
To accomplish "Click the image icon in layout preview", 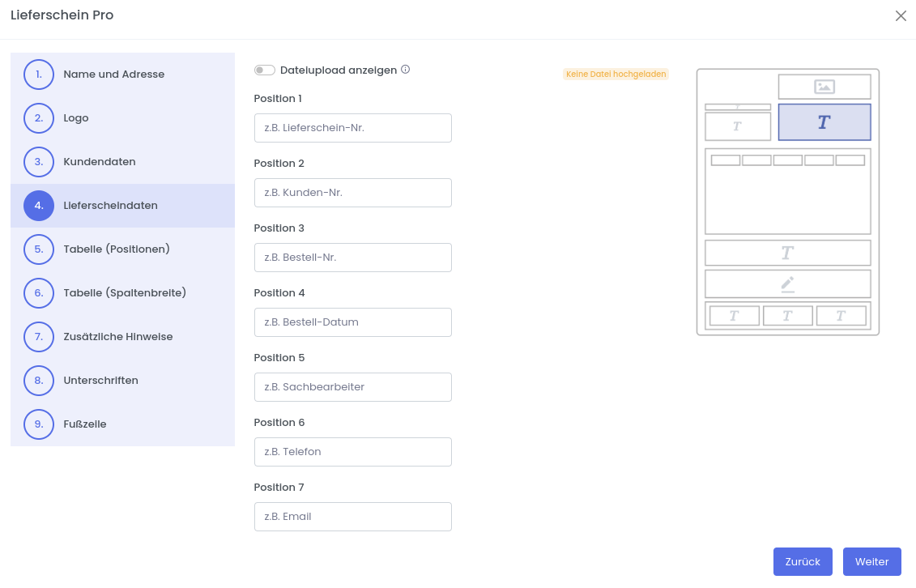I will coord(824,87).
